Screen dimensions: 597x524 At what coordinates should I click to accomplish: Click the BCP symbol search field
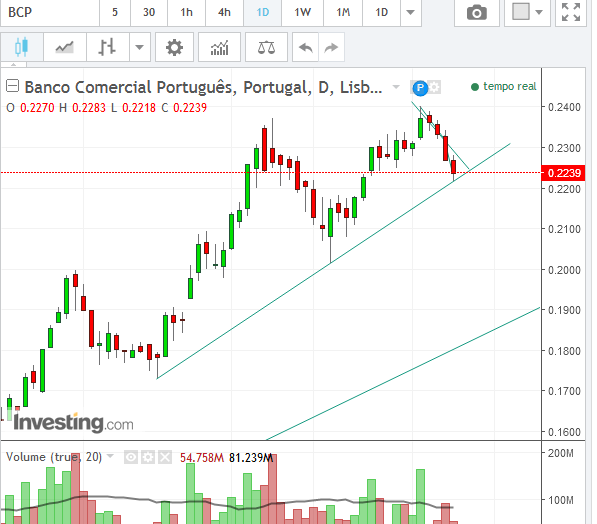[49, 13]
